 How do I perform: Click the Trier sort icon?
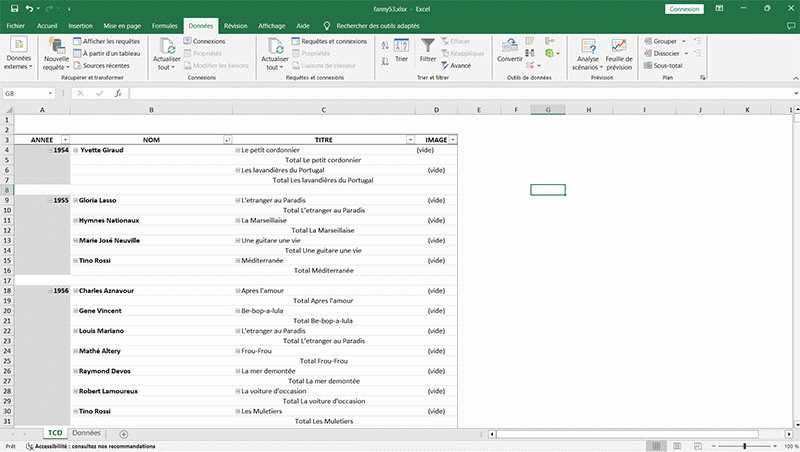pyautogui.click(x=402, y=47)
